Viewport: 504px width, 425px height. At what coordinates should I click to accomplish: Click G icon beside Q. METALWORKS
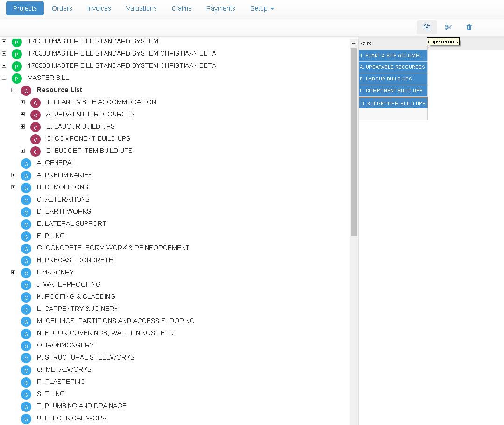pos(26,370)
